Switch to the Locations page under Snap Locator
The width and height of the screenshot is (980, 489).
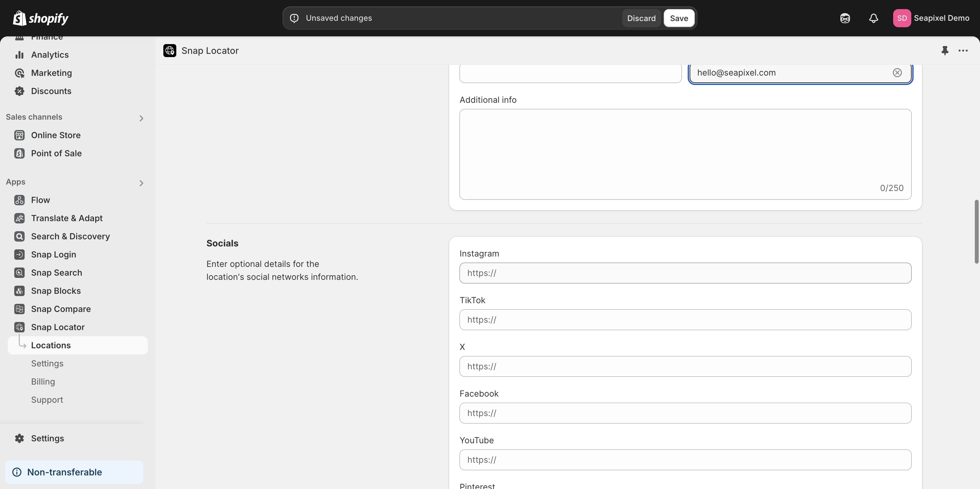(51, 345)
